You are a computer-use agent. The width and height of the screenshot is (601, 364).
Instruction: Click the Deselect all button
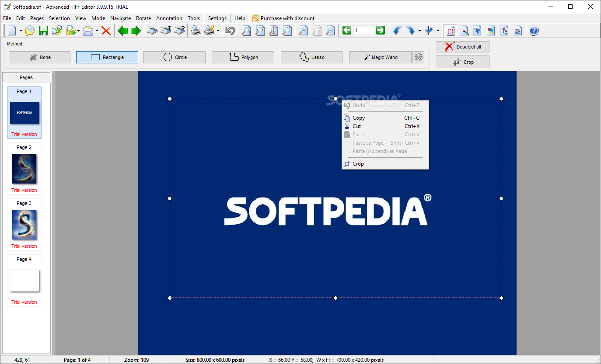[x=462, y=47]
